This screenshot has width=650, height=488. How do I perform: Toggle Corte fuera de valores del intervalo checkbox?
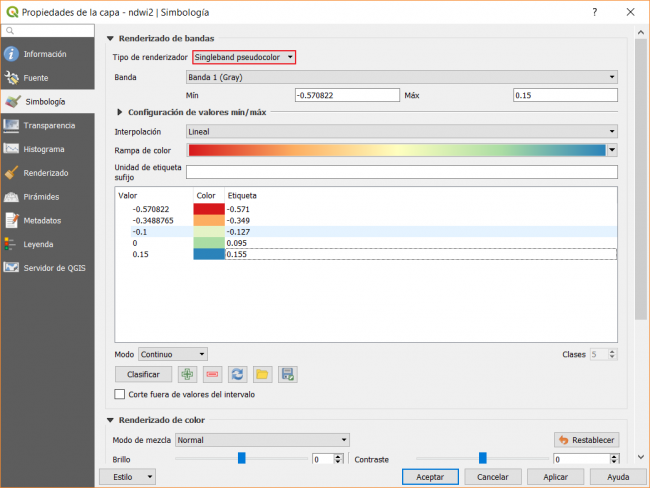[119, 394]
